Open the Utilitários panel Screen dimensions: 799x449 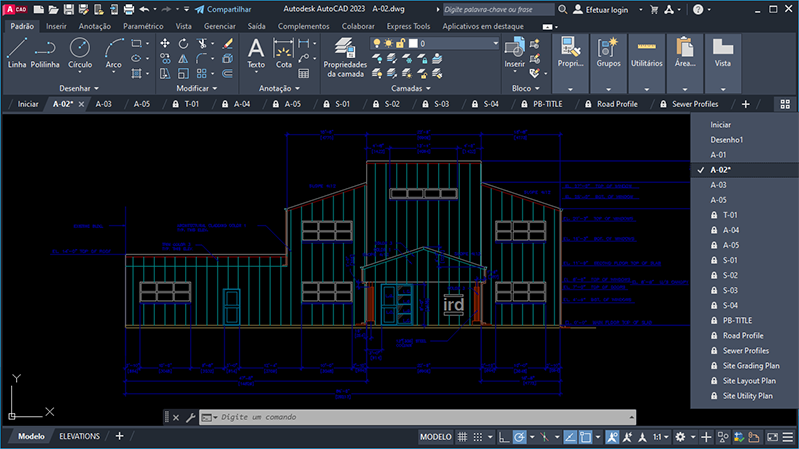(647, 63)
